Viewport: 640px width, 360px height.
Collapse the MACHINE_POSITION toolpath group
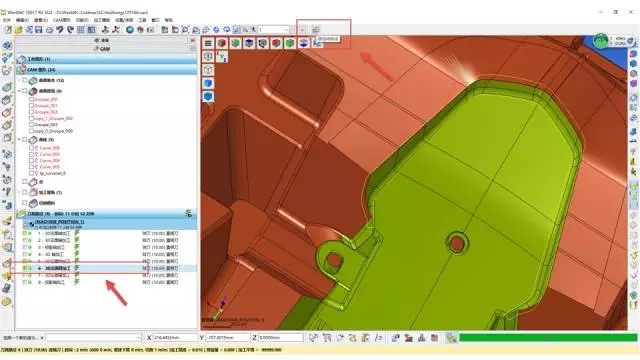coord(25,224)
